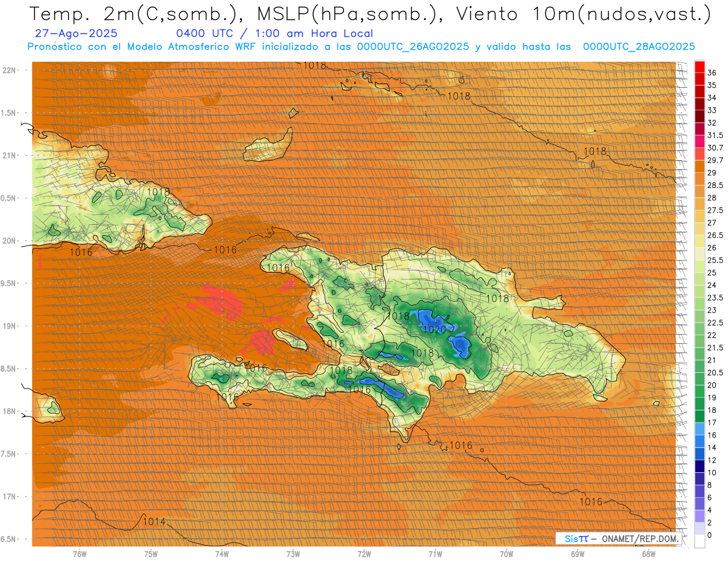Click the "23.5" value on the color legend

pos(715,298)
